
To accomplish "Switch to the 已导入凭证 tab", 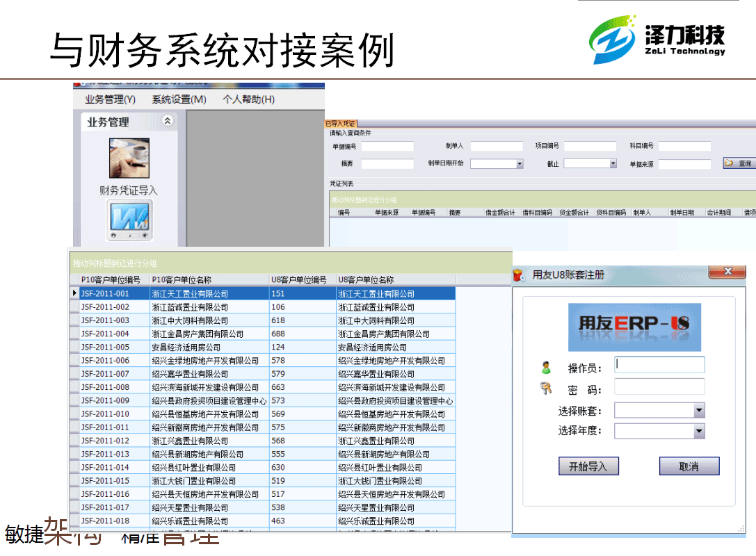I will click(x=340, y=124).
